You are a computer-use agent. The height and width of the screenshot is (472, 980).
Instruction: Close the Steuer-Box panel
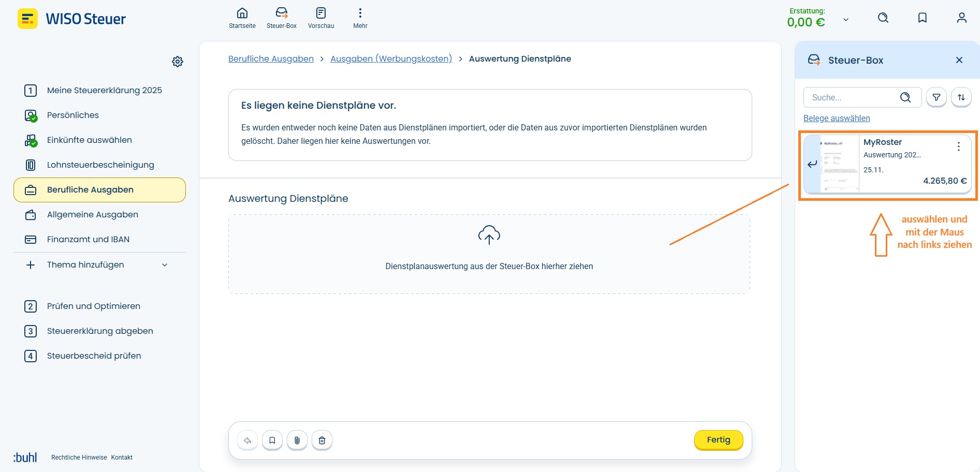959,60
